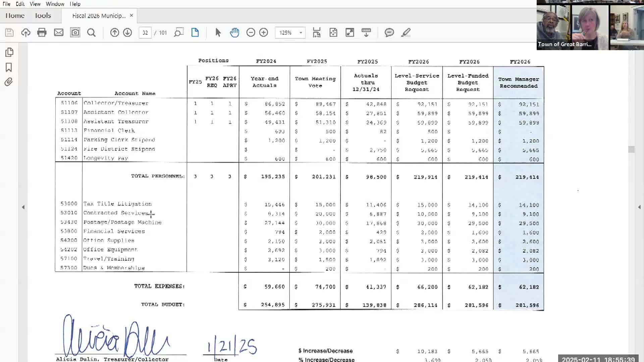Open the Window menu
This screenshot has height=362, width=644.
pyautogui.click(x=55, y=4)
